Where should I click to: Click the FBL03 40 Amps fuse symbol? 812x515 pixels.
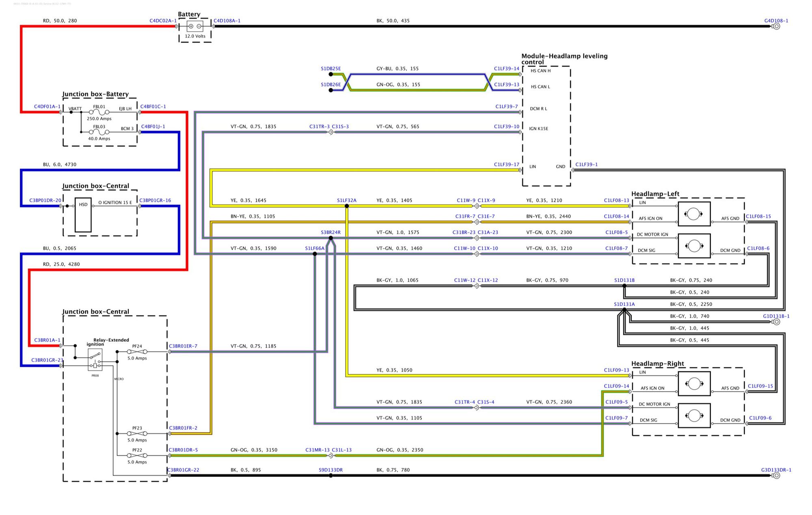[x=99, y=132]
